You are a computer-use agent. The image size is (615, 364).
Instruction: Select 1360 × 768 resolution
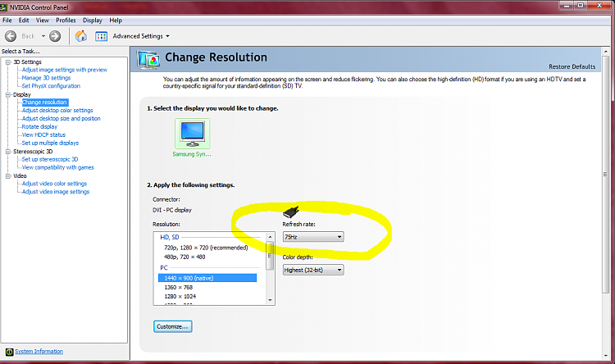(x=179, y=288)
